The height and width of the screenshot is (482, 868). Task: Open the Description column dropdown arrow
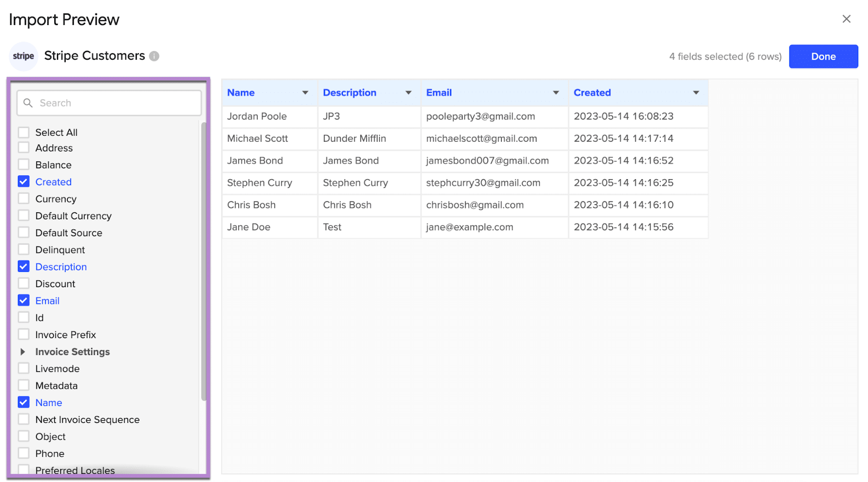pos(409,93)
